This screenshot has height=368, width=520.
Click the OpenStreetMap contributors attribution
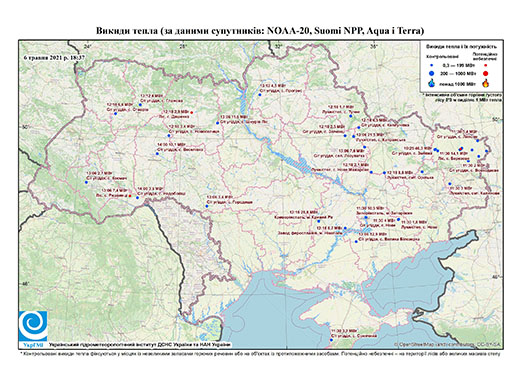click(x=448, y=344)
